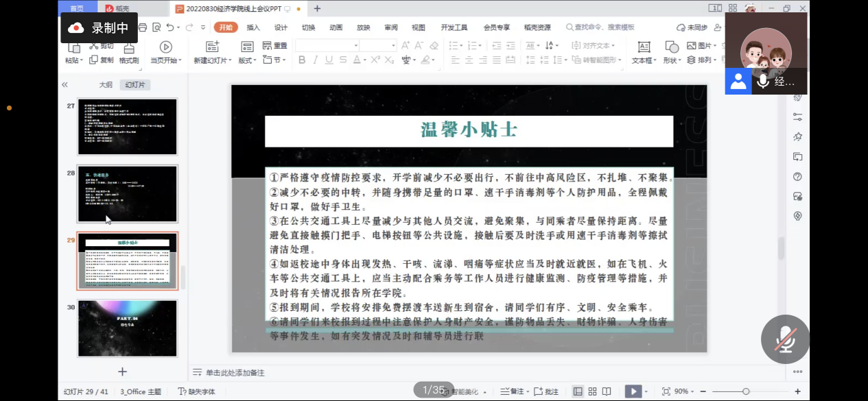This screenshot has height=401, width=868.
Task: Click the new slide (新建幻灯片) icon
Action: pos(213,47)
